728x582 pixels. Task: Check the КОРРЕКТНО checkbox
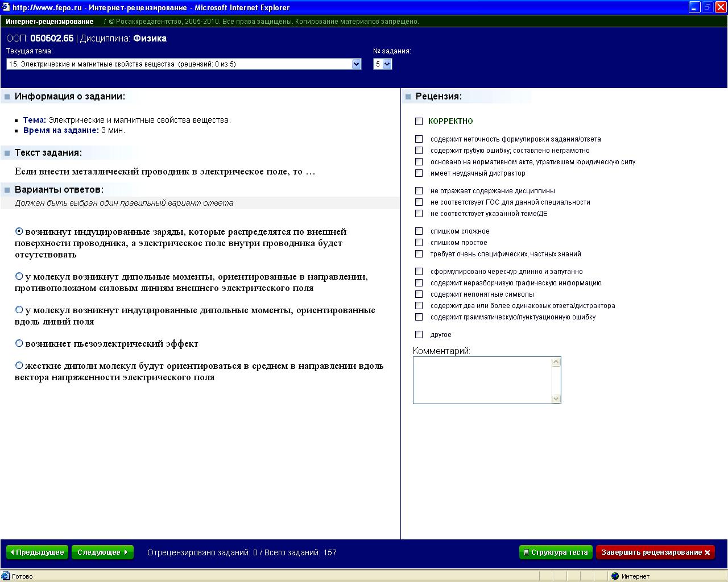coord(419,121)
